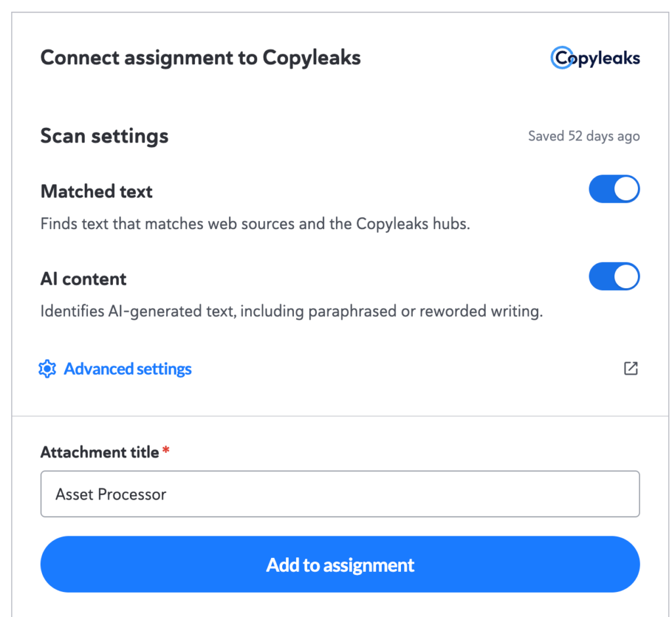This screenshot has height=617, width=672.
Task: Click the Matched text heading
Action: coord(96,191)
